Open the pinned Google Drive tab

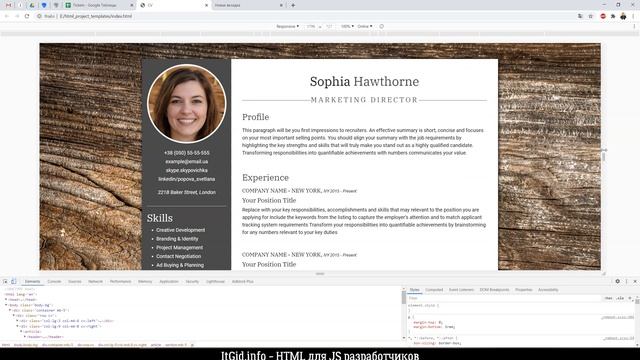coord(32,5)
